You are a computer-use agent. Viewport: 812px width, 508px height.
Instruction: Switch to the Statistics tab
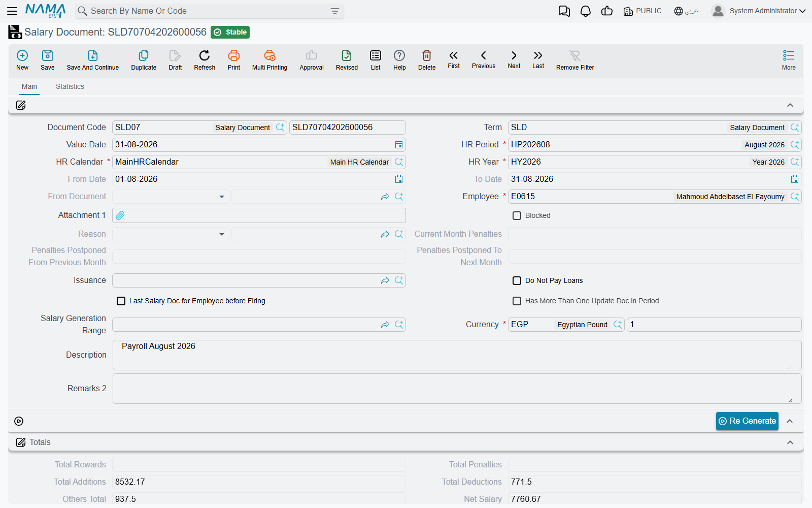point(70,86)
